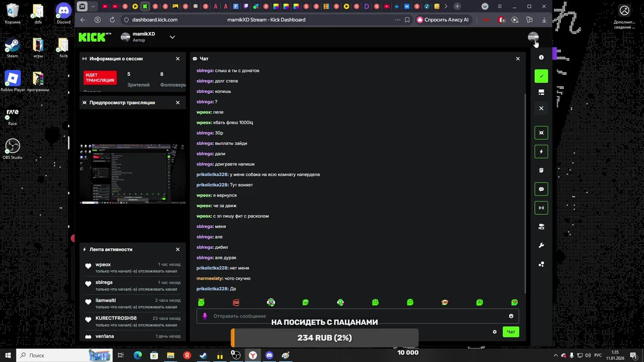This screenshot has width=644, height=362.
Task: Select the red angry emote
Action: coord(236,302)
